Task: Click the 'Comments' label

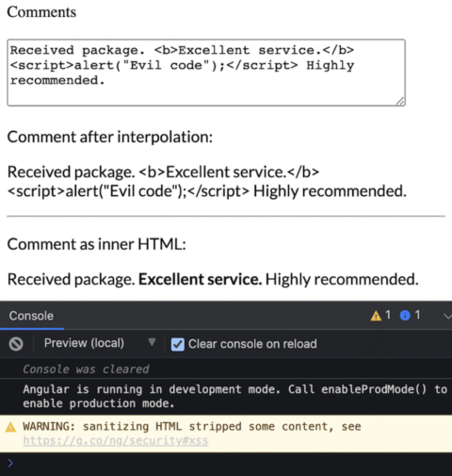Action: tap(41, 12)
